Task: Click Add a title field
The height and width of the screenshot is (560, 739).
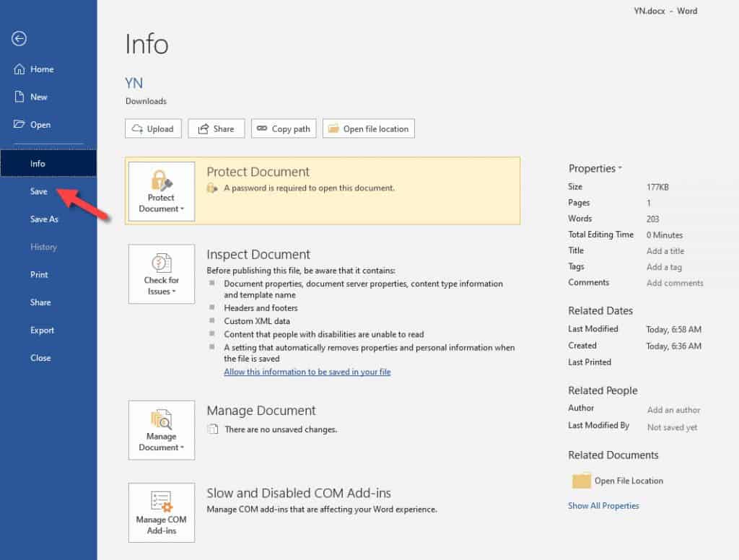Action: tap(665, 250)
